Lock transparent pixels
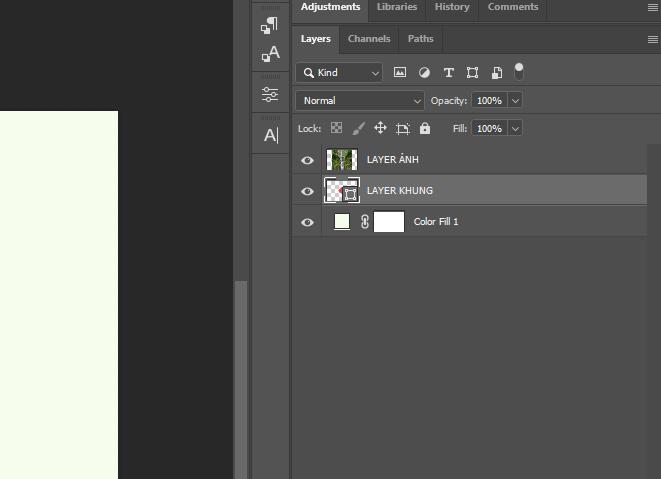This screenshot has height=479, width=661. (336, 128)
